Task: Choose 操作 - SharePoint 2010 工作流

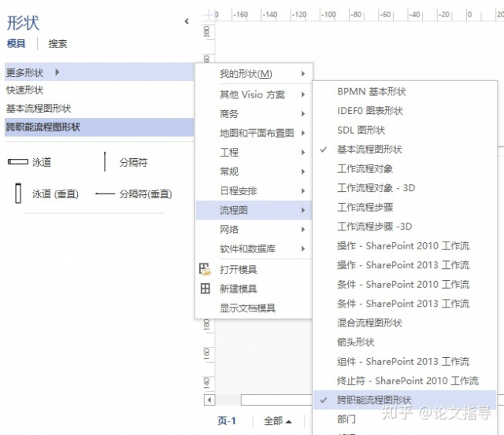Action: pyautogui.click(x=405, y=245)
